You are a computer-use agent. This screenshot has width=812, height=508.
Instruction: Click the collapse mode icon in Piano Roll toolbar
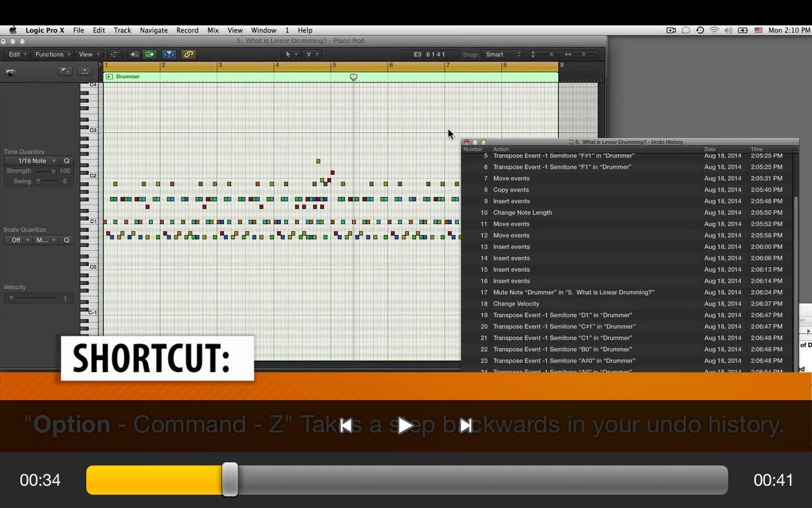click(x=115, y=55)
